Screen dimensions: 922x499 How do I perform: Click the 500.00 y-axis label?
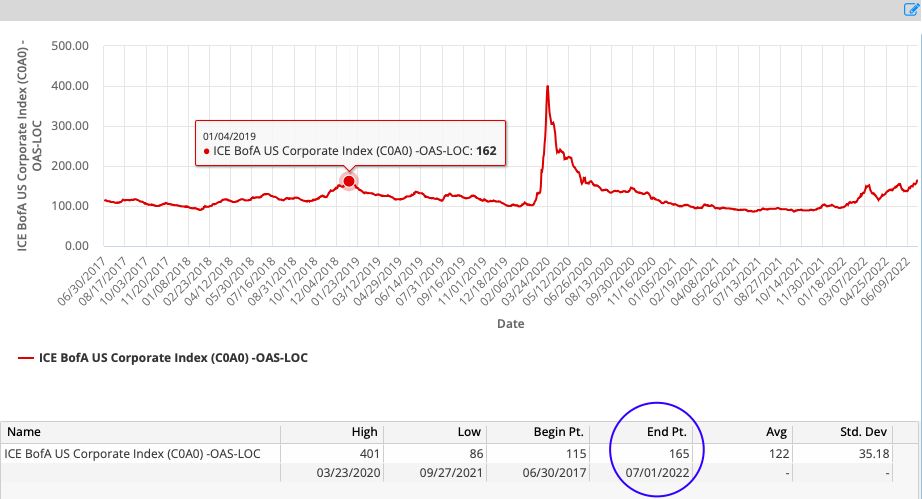(70, 46)
